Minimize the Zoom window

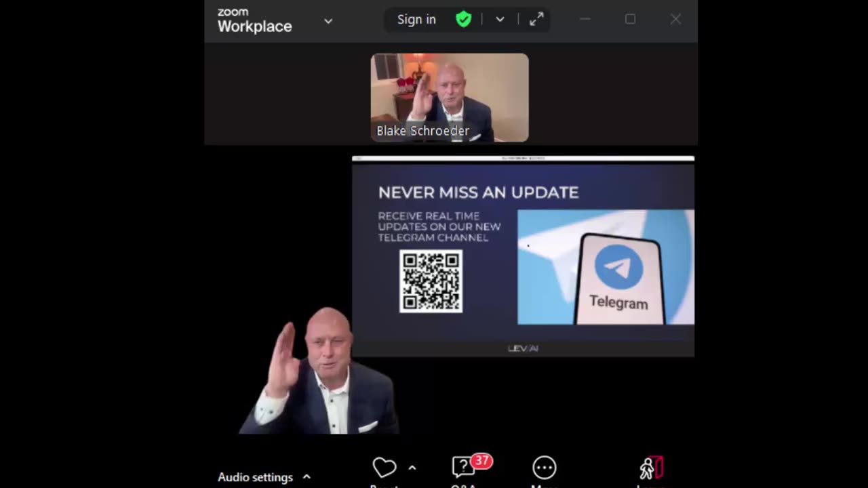click(x=585, y=20)
